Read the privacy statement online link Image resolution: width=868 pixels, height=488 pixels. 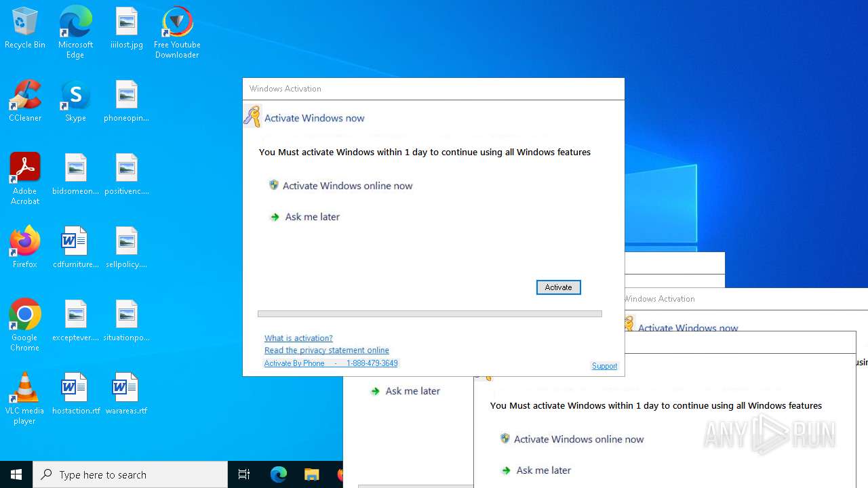tap(327, 350)
